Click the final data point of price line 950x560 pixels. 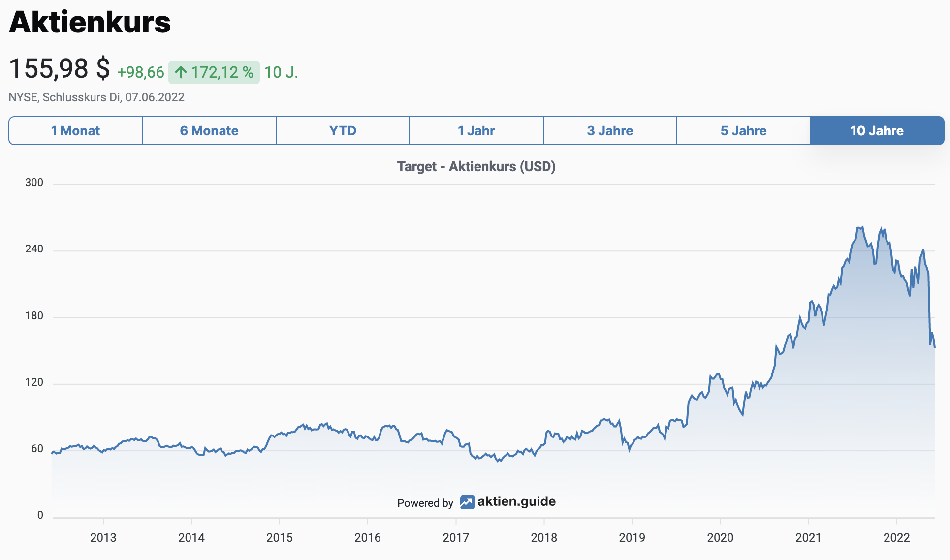pos(934,347)
